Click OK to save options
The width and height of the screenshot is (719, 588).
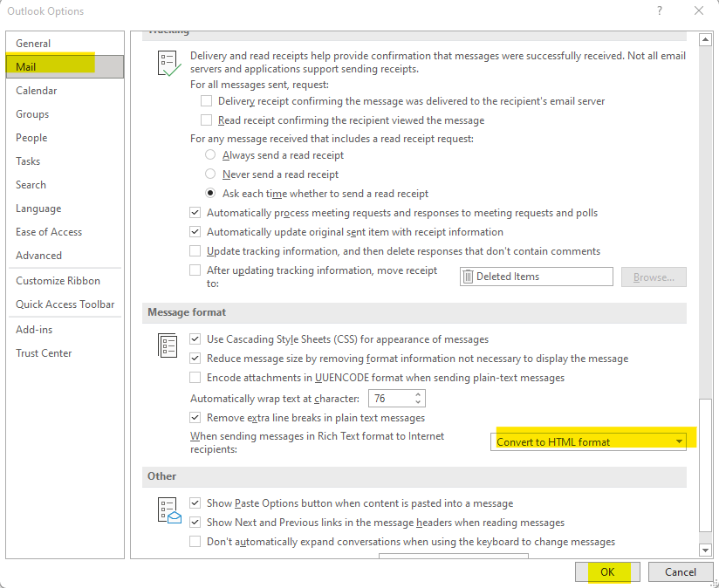tap(607, 571)
